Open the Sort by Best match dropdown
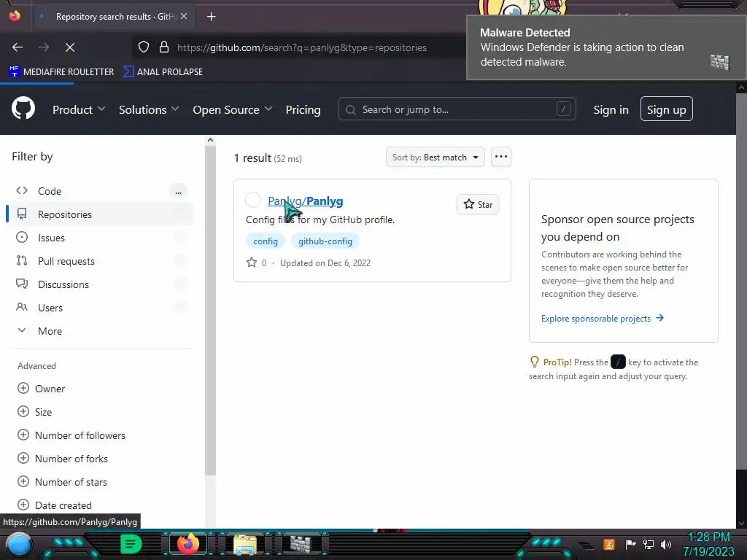Viewport: 747px width, 560px height. click(x=435, y=157)
